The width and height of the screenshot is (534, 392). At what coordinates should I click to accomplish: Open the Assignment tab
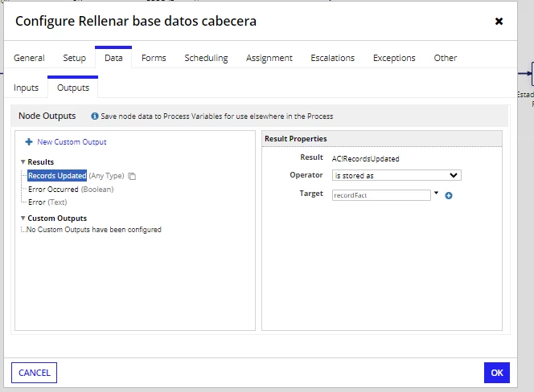pyautogui.click(x=269, y=58)
